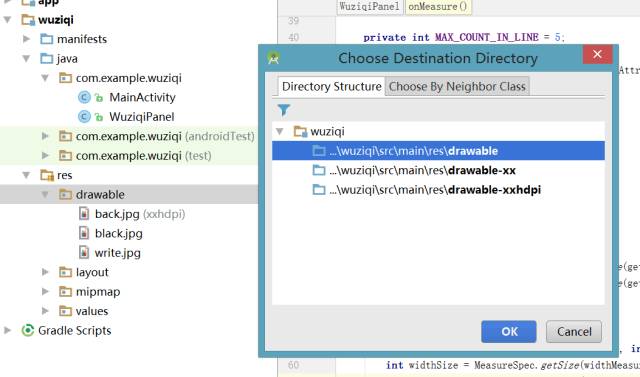The image size is (640, 377).
Task: Expand Gradle Scripts node
Action: [x=7, y=330]
